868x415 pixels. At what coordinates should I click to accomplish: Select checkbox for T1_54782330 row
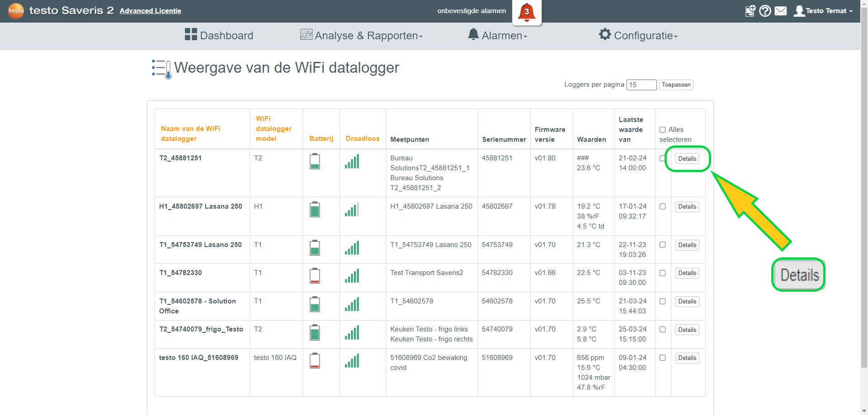pos(662,273)
